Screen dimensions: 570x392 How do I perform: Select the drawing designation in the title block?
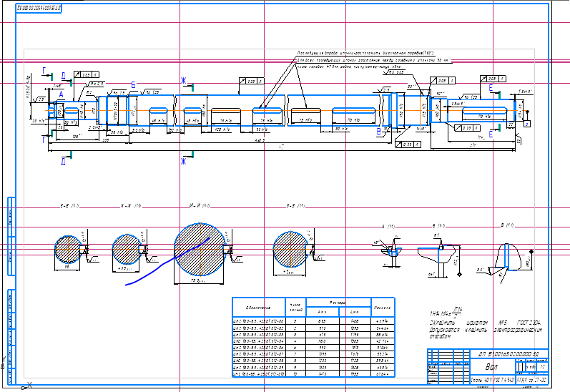(x=508, y=354)
